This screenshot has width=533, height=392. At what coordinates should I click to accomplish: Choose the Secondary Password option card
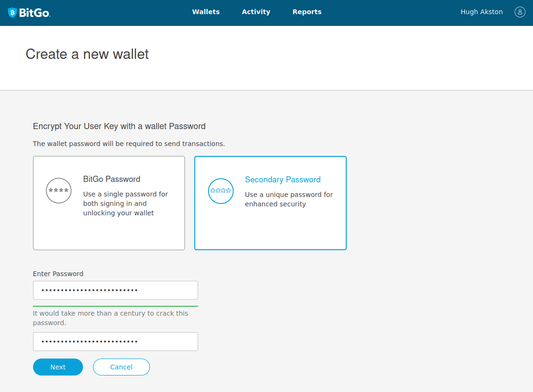270,203
